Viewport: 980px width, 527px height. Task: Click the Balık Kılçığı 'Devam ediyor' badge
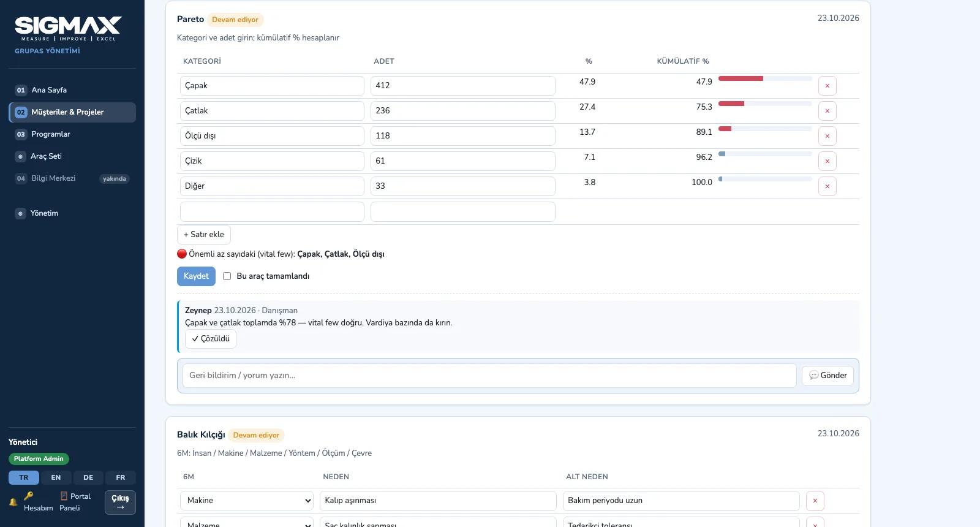pyautogui.click(x=256, y=435)
